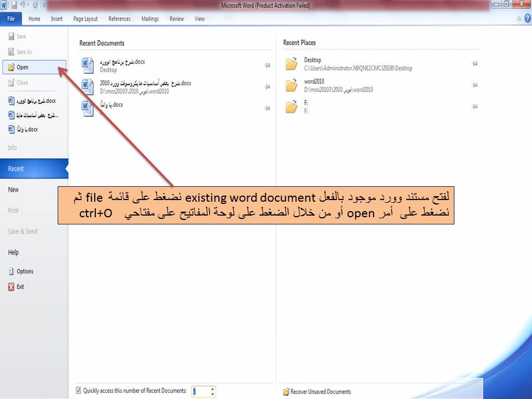Switch to the Home ribbon tab
532x399 pixels.
coord(34,19)
